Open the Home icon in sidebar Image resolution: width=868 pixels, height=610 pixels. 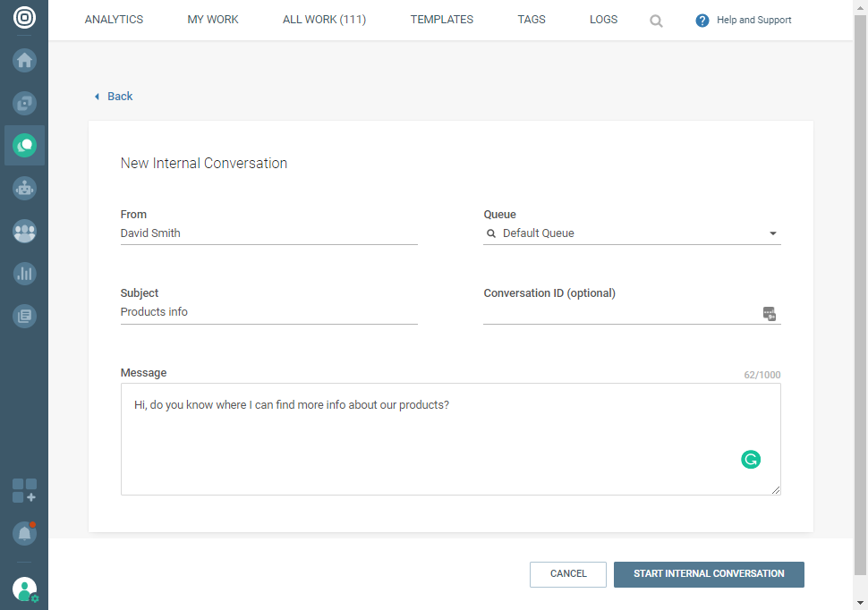(24, 61)
